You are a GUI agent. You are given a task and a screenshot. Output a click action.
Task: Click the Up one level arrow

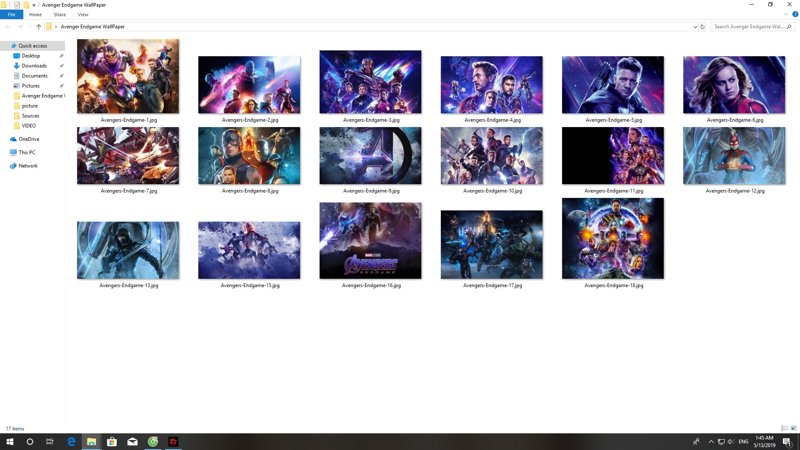pyautogui.click(x=38, y=27)
